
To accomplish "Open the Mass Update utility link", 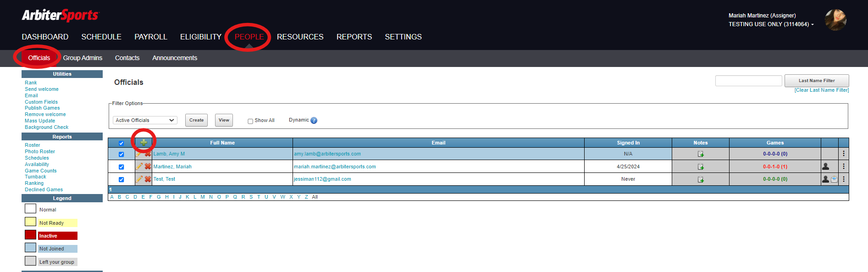I will [x=40, y=121].
